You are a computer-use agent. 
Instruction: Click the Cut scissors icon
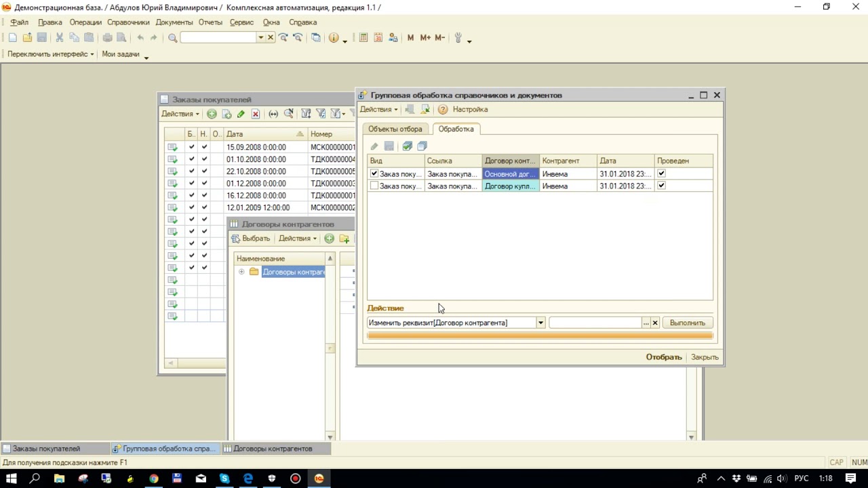[x=60, y=38]
